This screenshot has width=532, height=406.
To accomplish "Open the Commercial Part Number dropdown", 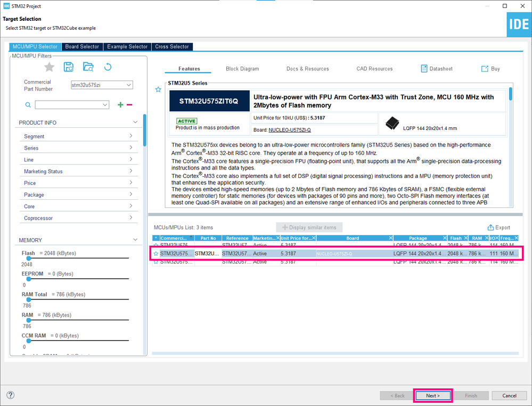I will [129, 85].
